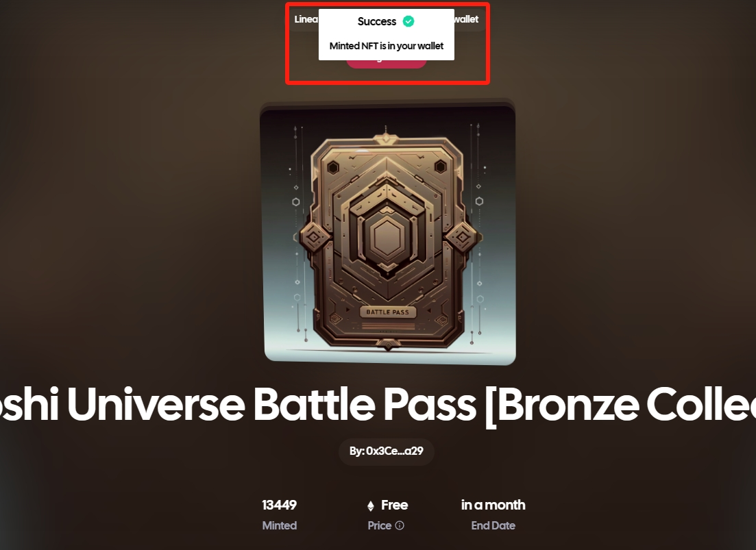
Task: Click the Linea label behind the popup
Action: click(x=306, y=19)
